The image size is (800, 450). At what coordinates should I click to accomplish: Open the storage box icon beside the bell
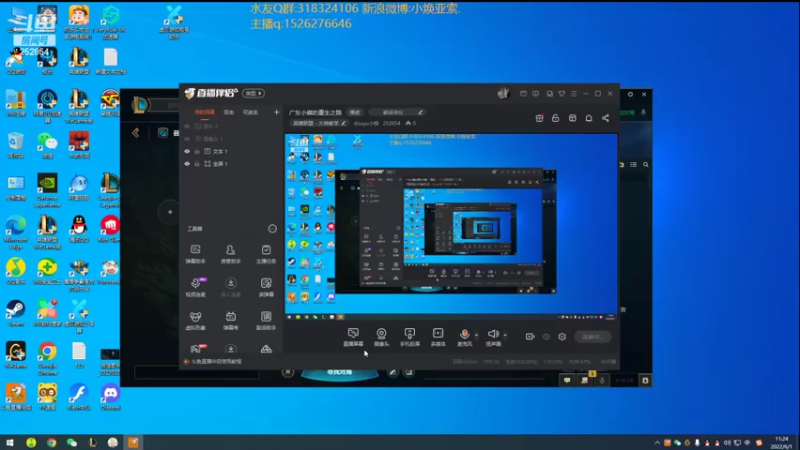[572, 118]
